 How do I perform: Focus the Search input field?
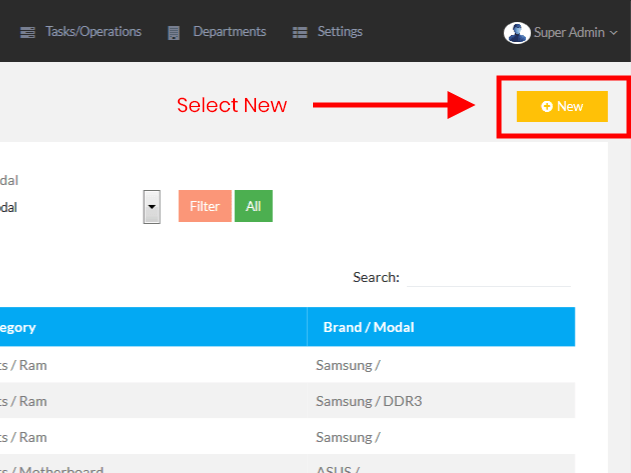point(489,277)
